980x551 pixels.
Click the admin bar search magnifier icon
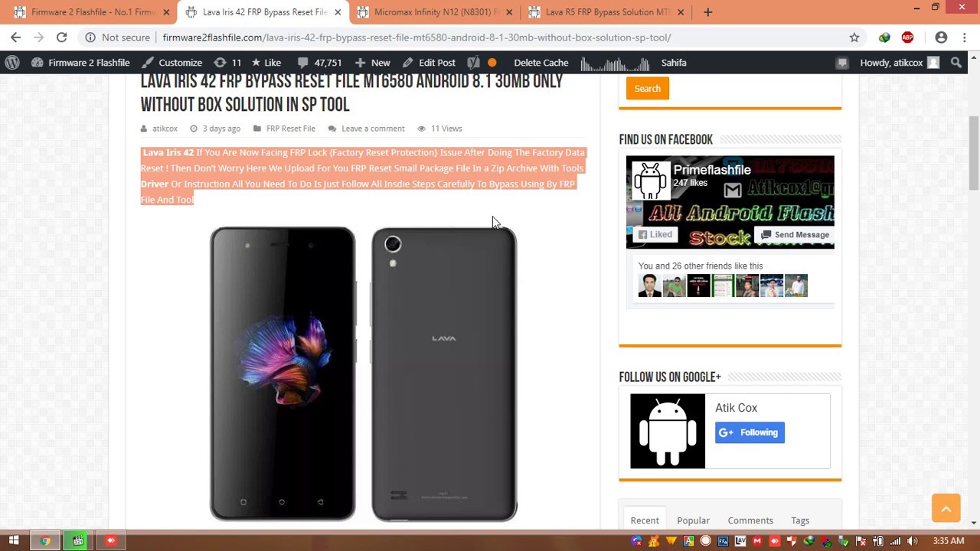pos(956,63)
